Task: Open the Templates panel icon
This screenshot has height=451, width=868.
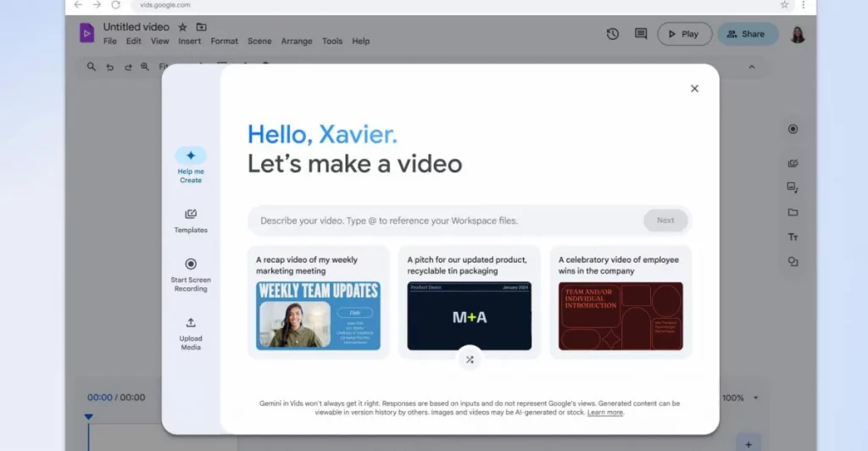Action: (191, 214)
